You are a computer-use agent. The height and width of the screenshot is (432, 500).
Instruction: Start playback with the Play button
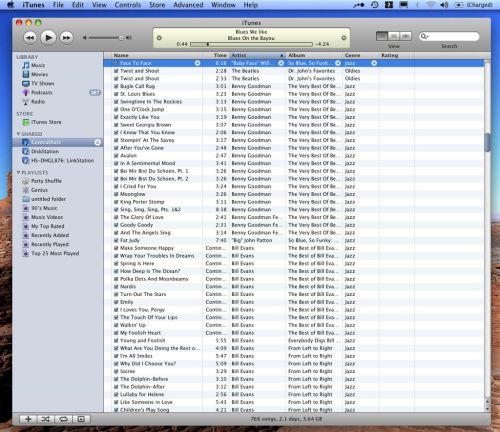click(48, 38)
